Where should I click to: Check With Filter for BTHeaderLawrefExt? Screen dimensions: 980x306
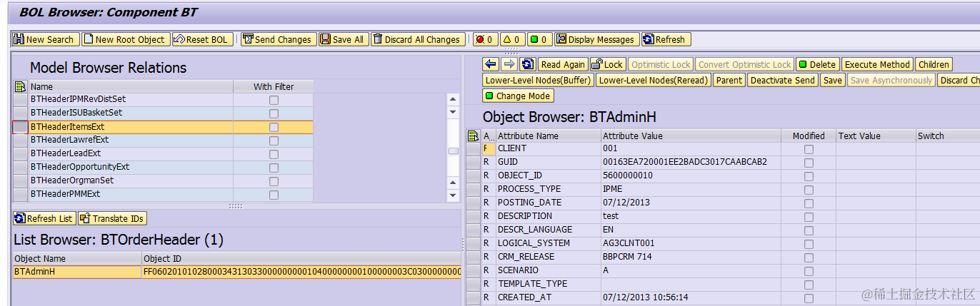pos(274,141)
